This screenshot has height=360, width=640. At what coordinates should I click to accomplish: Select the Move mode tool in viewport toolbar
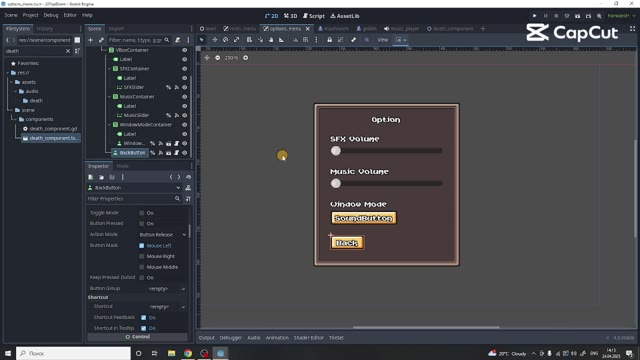(x=215, y=40)
